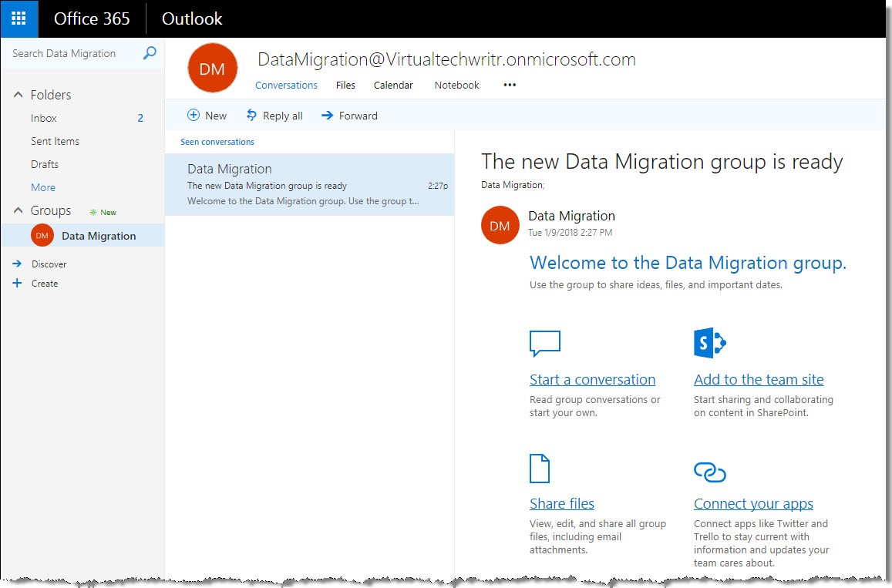
Task: Click the Add to the team site link
Action: click(x=759, y=379)
